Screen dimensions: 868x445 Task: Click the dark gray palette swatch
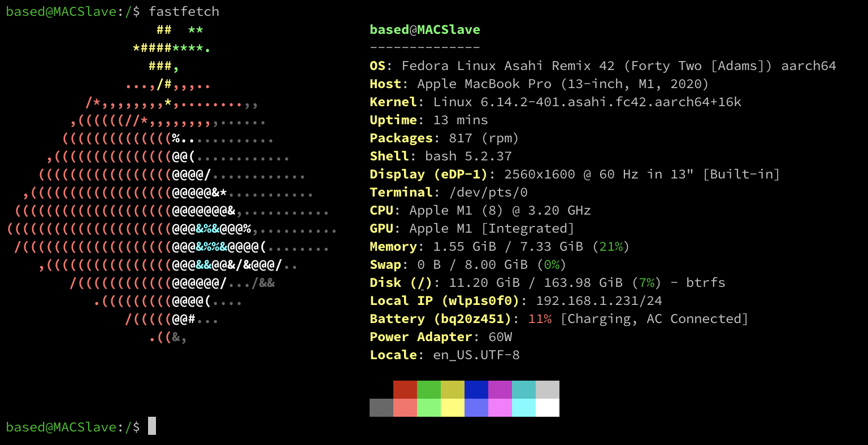[x=381, y=408]
